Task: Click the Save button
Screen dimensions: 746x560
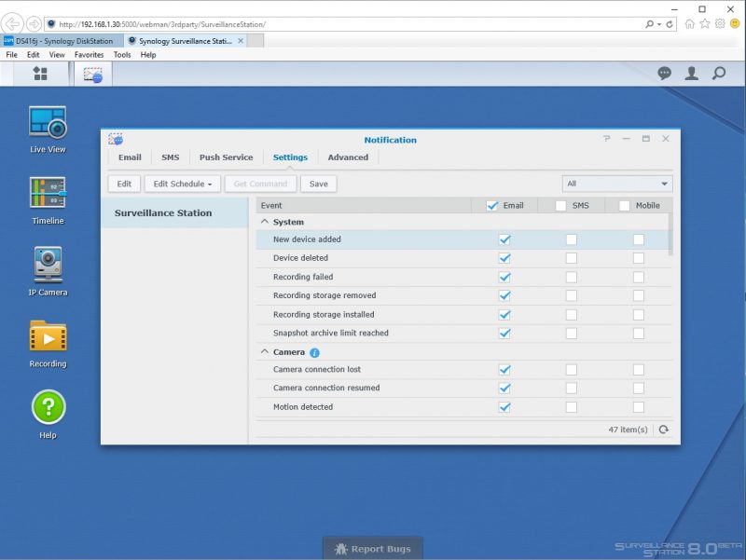Action: tap(318, 184)
